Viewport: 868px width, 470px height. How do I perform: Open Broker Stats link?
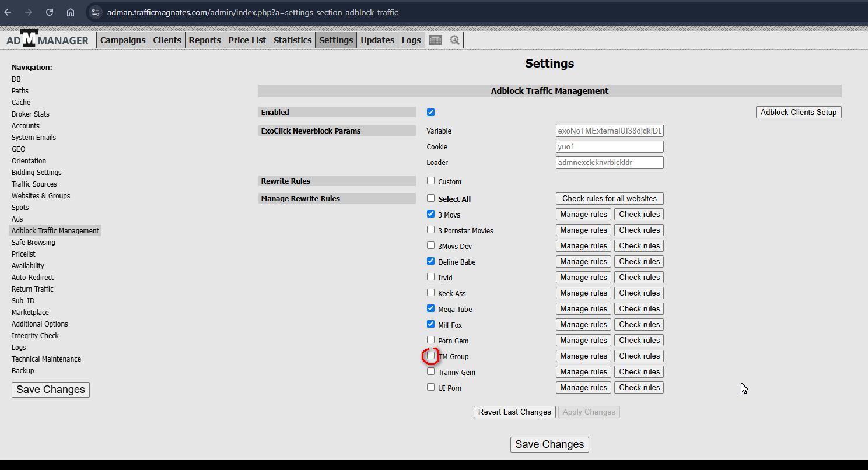click(x=30, y=114)
